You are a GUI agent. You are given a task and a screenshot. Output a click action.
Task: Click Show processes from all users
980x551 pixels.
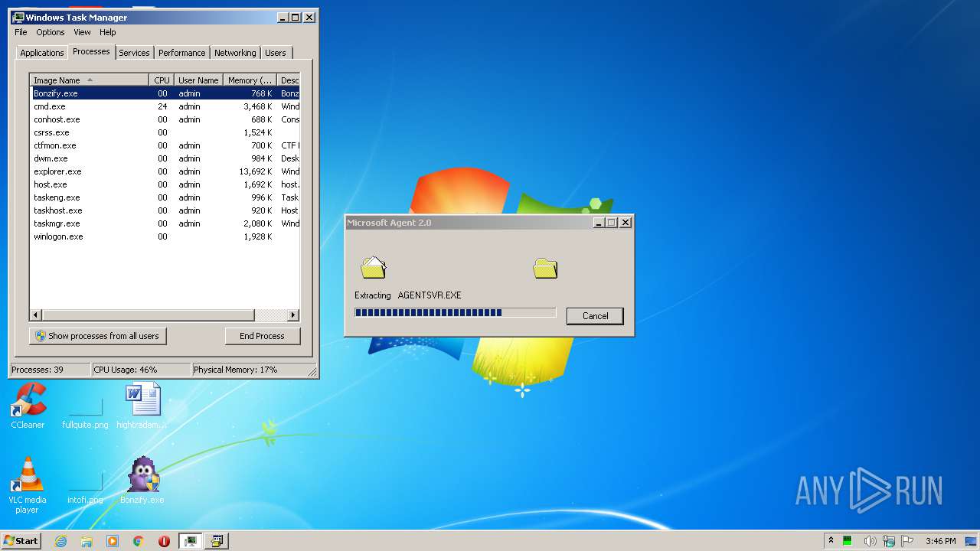point(97,336)
